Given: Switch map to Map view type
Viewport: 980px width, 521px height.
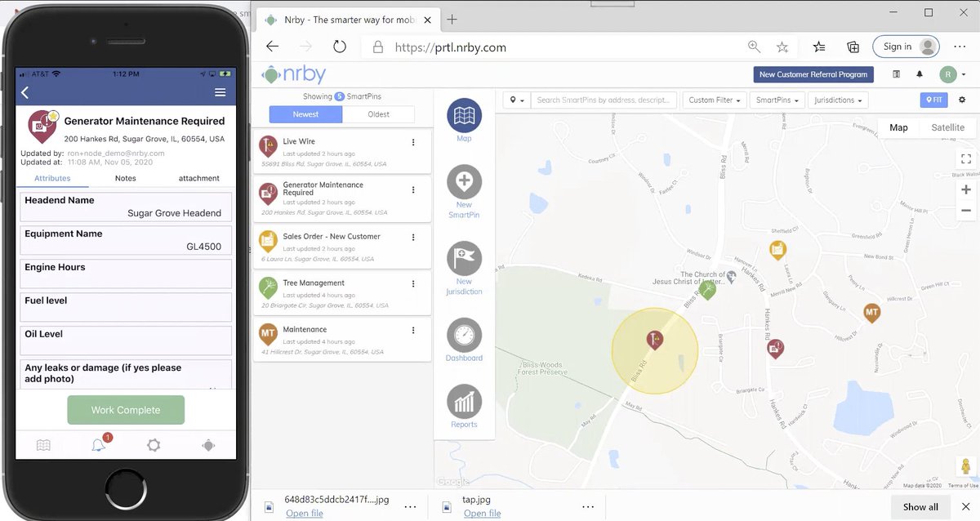Looking at the screenshot, I should click(x=898, y=127).
